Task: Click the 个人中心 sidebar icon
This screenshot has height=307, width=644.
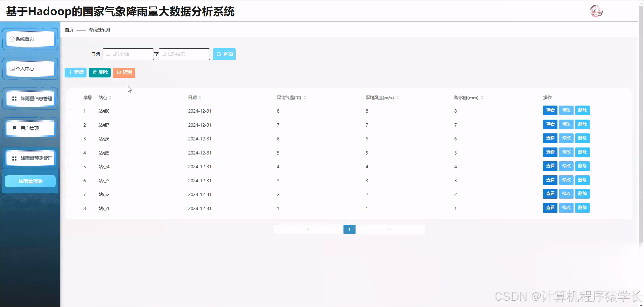Action: [x=12, y=68]
